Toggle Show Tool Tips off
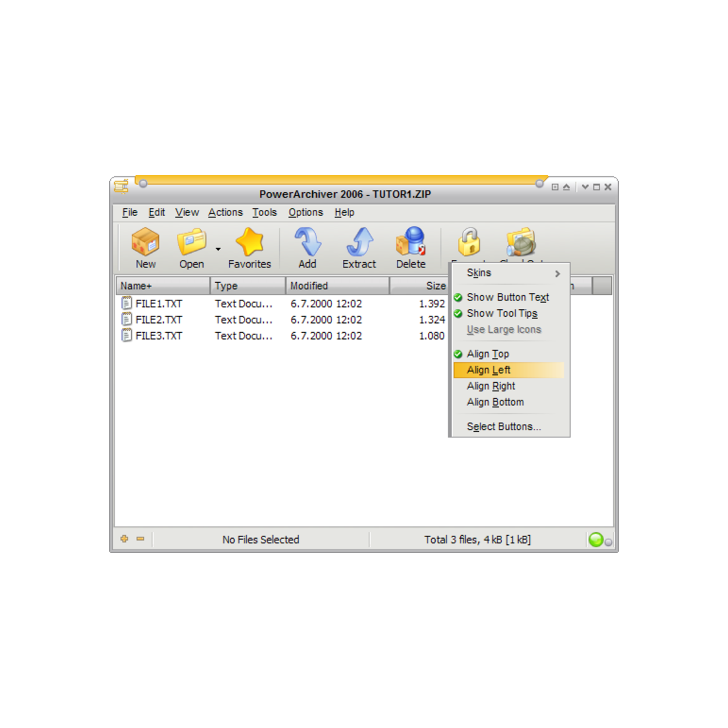 pos(502,313)
